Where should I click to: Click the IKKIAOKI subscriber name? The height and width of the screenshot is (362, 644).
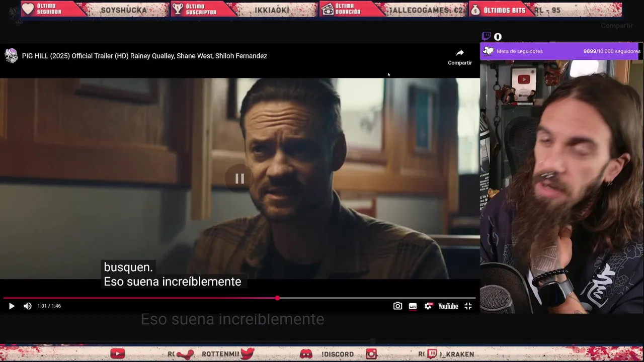(272, 10)
